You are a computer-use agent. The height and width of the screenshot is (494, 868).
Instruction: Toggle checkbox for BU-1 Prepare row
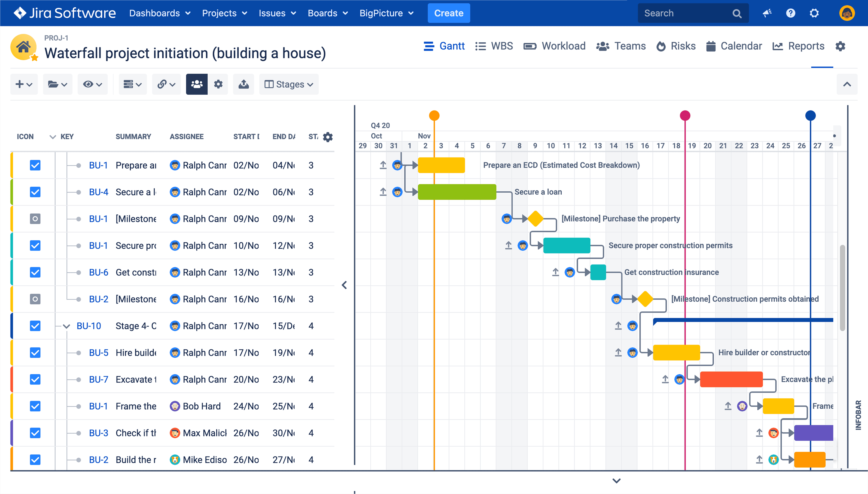(35, 165)
